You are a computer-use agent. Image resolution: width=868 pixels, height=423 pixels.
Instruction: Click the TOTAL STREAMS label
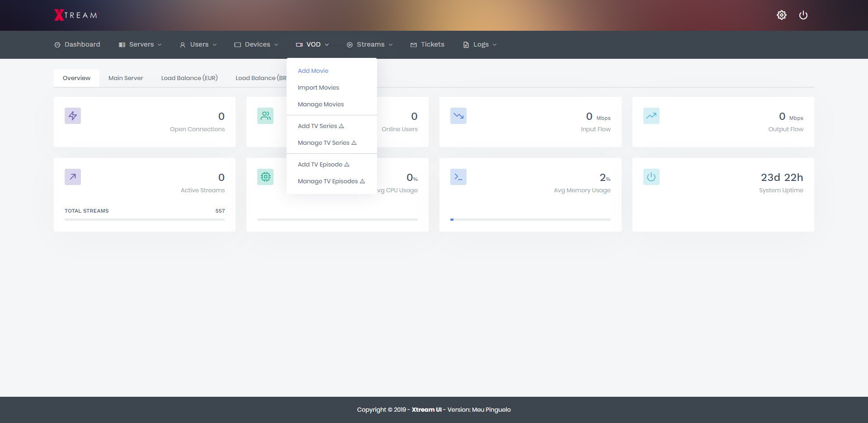click(x=86, y=211)
